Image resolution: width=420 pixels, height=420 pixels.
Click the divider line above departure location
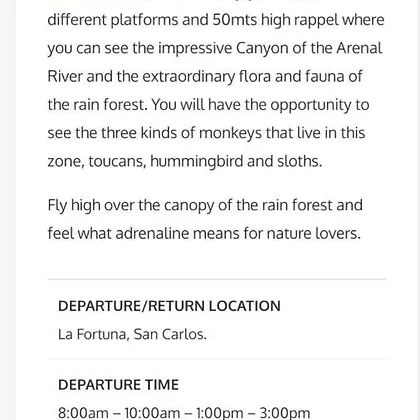[x=217, y=279]
